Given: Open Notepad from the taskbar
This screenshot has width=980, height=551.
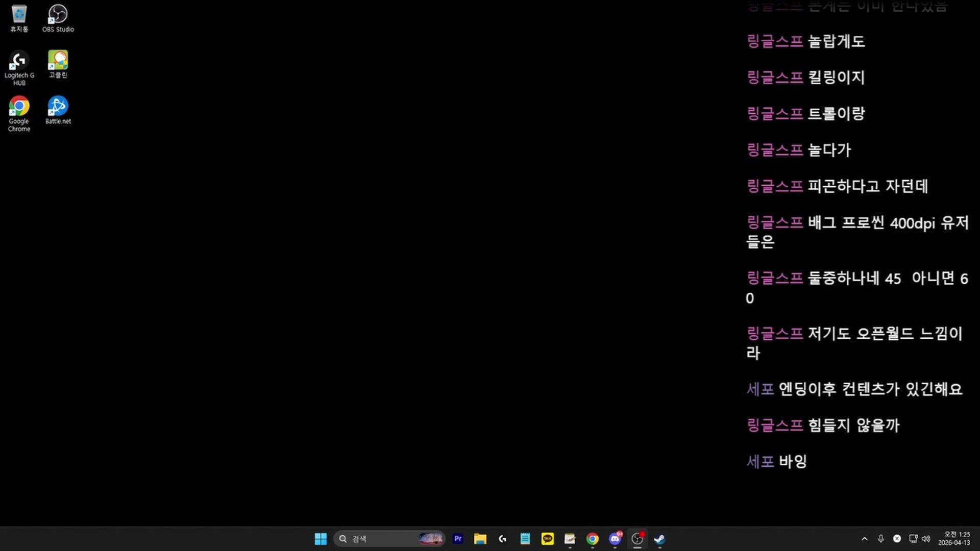Looking at the screenshot, I should click(x=525, y=539).
